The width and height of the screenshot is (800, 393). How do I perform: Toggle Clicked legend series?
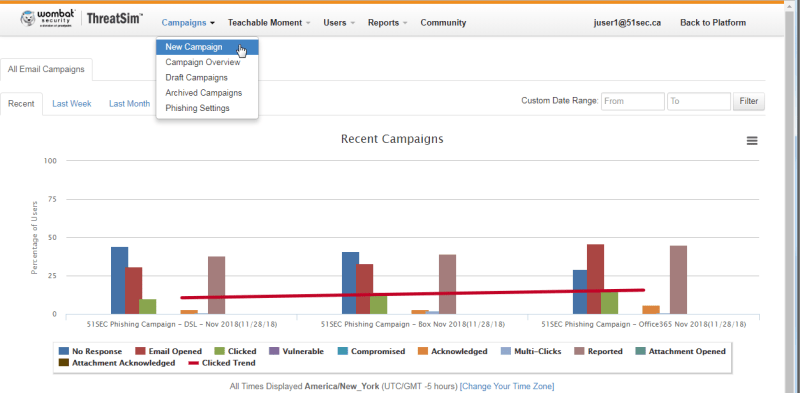(x=235, y=351)
